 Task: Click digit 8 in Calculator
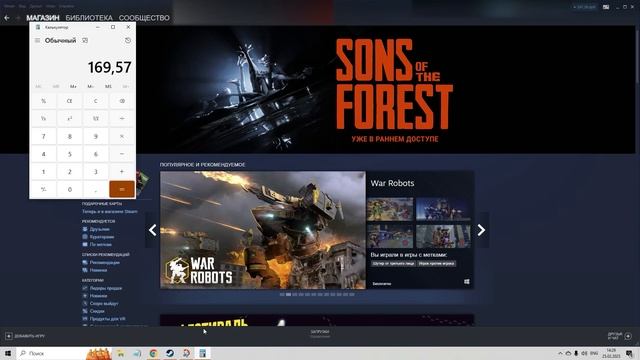click(69, 136)
